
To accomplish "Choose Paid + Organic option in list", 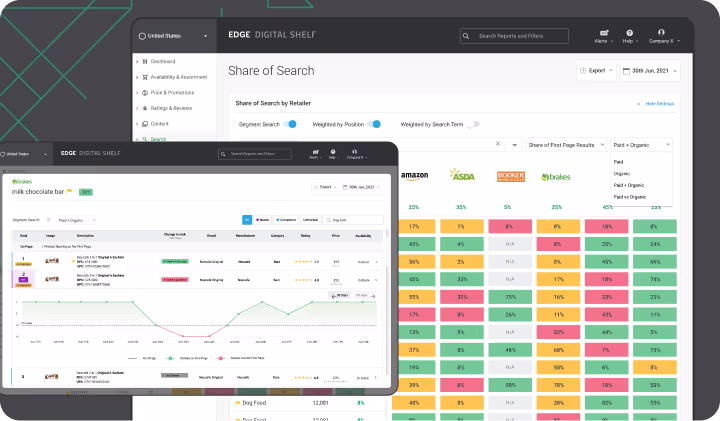I will point(629,185).
